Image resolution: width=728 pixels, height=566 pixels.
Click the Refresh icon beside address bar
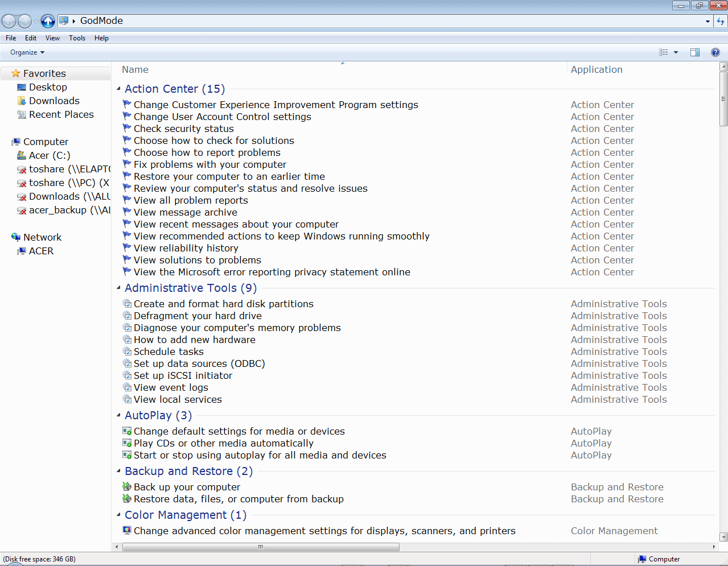721,21
